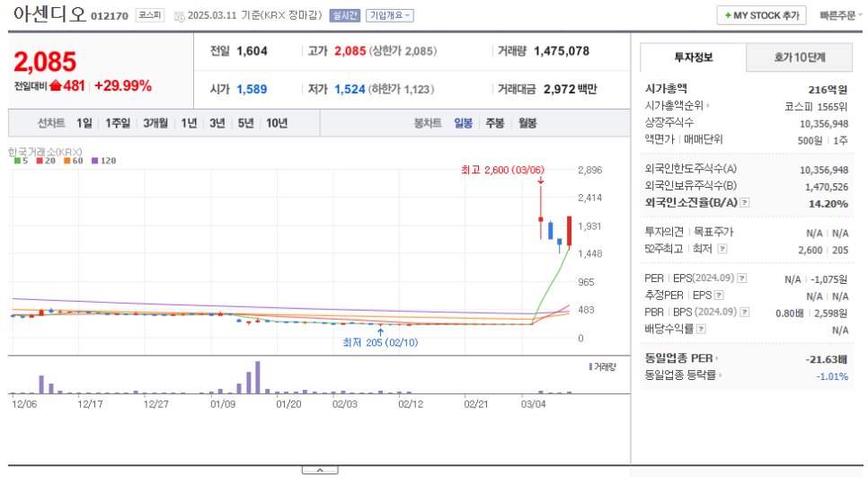Click 동일업종 등락률 value -1.01%
The height and width of the screenshot is (477, 868).
point(832,376)
